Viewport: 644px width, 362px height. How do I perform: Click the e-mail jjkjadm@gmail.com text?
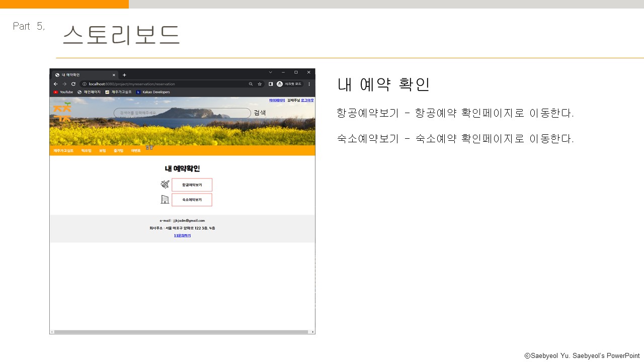[x=182, y=221]
